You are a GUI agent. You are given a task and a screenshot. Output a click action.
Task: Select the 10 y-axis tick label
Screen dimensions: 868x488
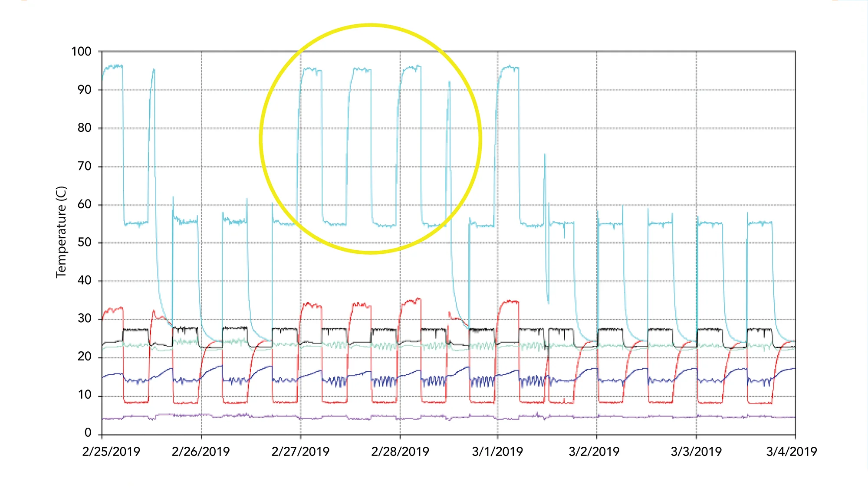pyautogui.click(x=84, y=395)
